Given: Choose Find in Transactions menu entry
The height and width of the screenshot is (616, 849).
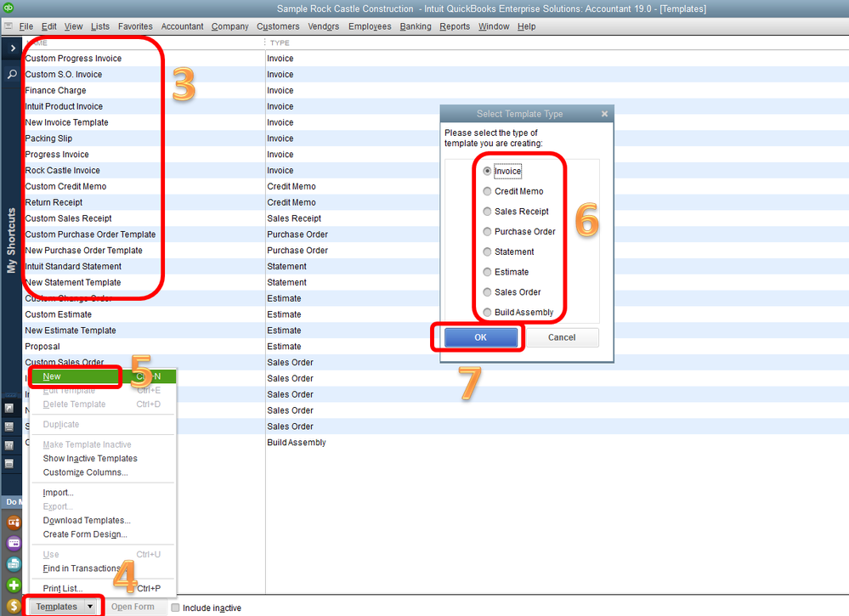Looking at the screenshot, I should click(102, 568).
